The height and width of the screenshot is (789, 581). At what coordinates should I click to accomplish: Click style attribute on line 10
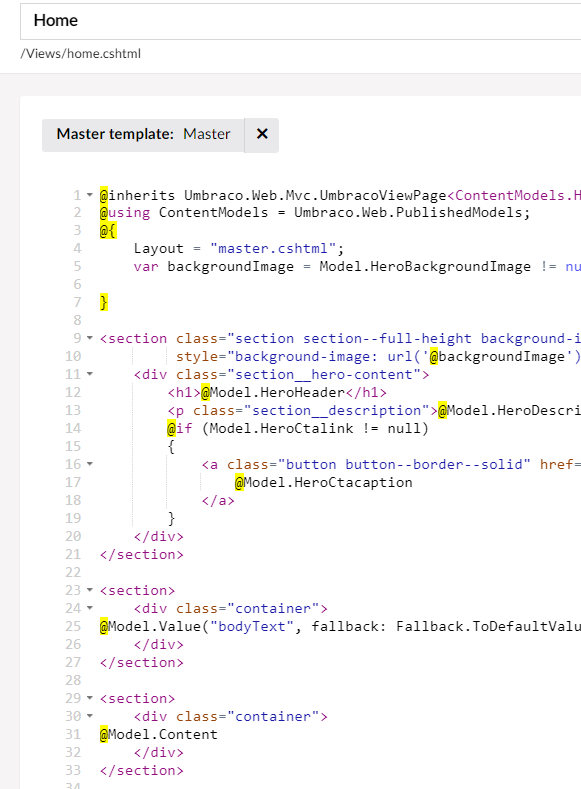coord(197,357)
